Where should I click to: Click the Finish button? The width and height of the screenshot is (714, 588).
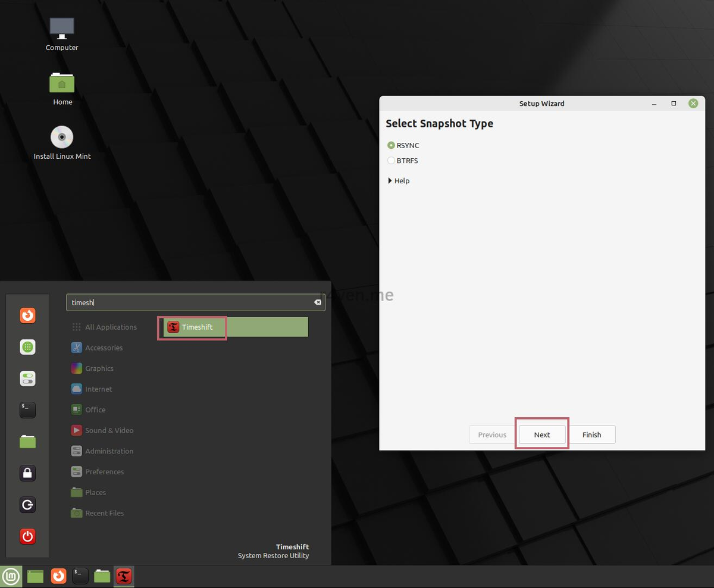[x=591, y=434]
